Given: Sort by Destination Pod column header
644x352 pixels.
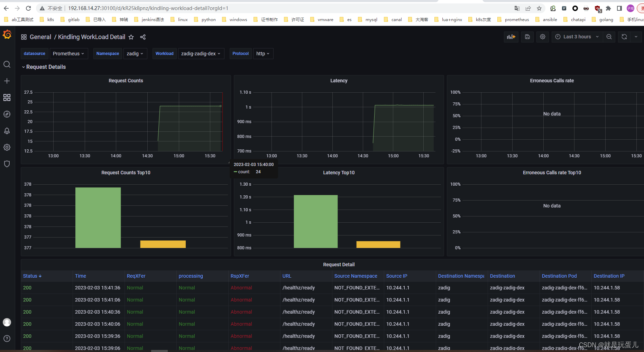Looking at the screenshot, I should pos(559,276).
